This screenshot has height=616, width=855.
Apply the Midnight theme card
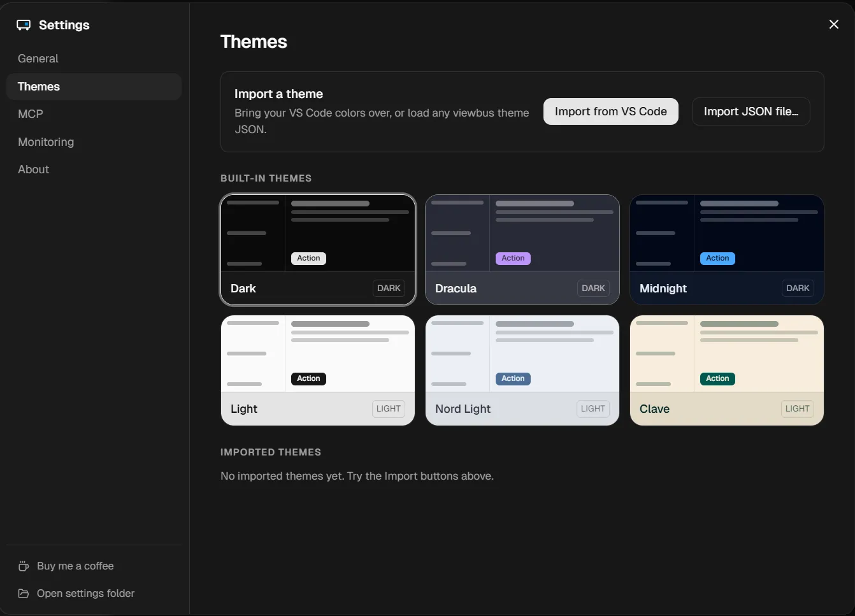(x=727, y=250)
